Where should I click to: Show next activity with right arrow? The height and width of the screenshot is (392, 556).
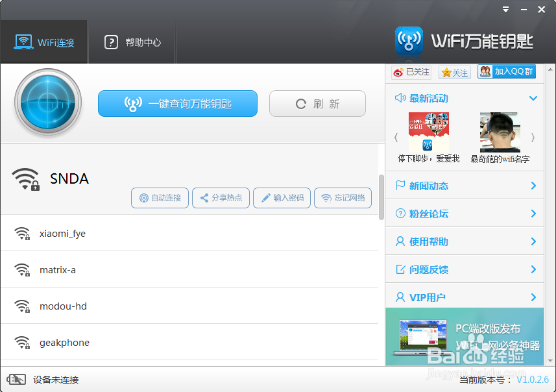point(533,138)
